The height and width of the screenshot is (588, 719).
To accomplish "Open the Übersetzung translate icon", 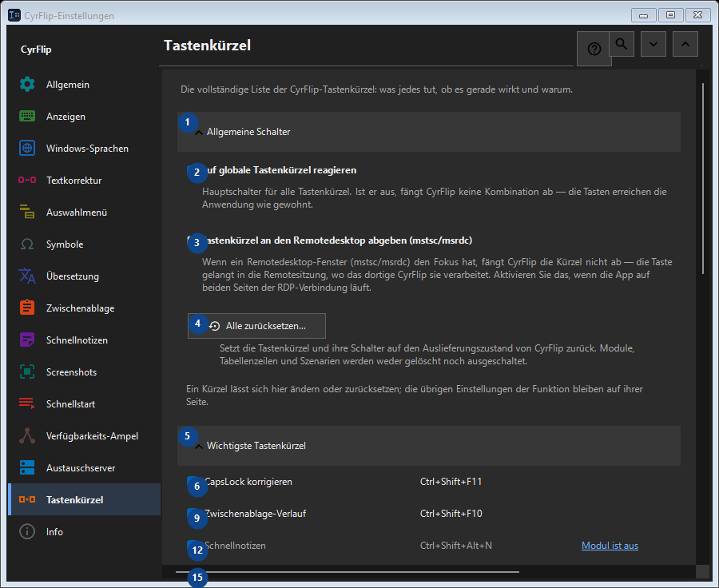I will 27,276.
